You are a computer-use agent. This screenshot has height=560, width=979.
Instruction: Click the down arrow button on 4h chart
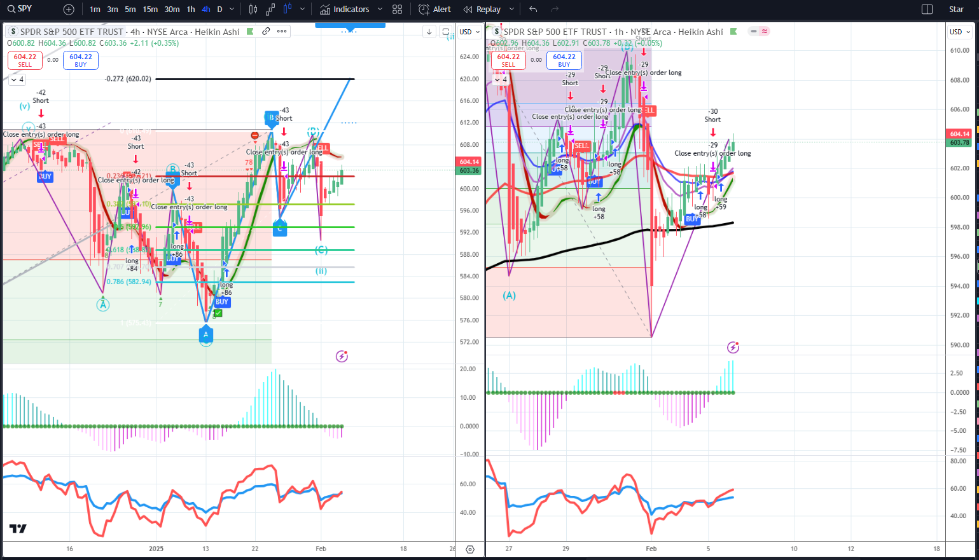[429, 32]
